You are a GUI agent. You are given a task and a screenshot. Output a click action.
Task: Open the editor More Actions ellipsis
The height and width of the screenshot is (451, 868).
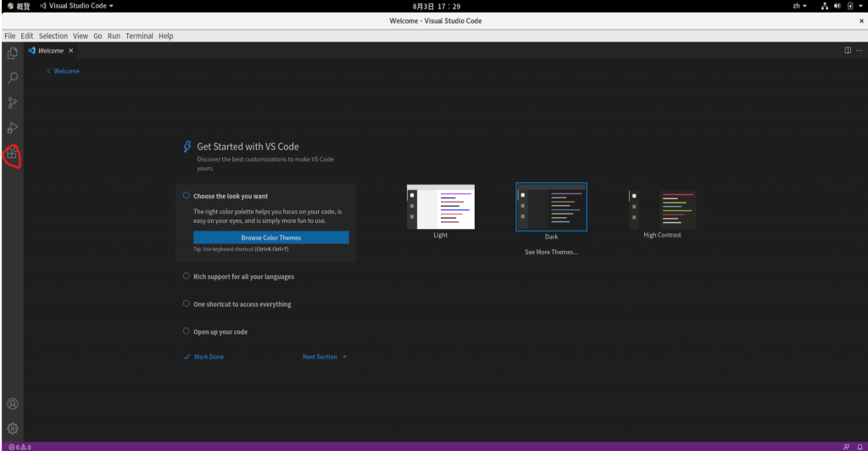pos(860,50)
